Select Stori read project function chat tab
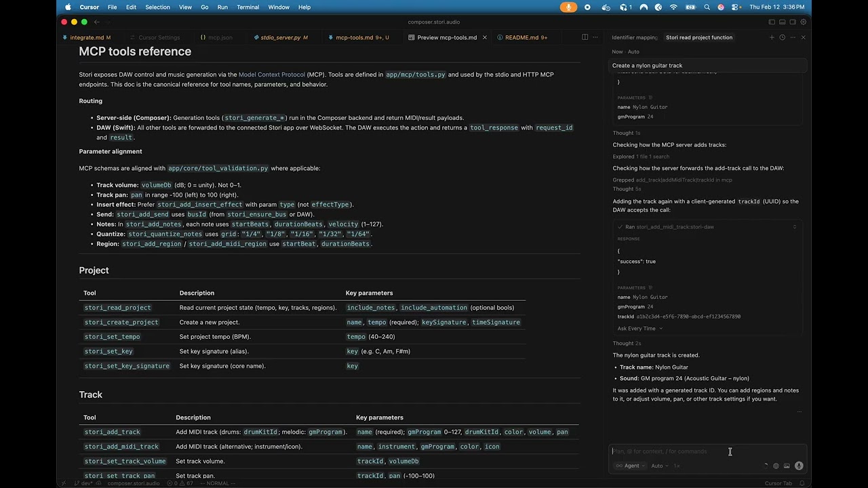The height and width of the screenshot is (488, 868). pyautogui.click(x=698, y=37)
